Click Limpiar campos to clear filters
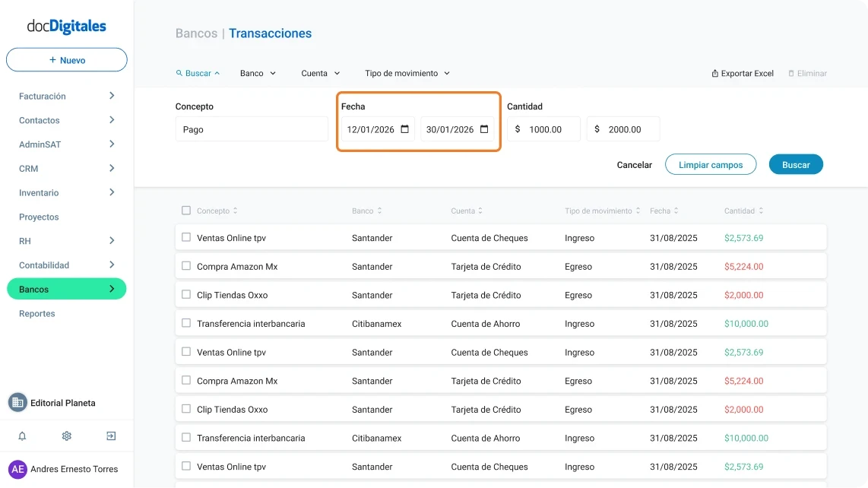868x488 pixels. [711, 164]
